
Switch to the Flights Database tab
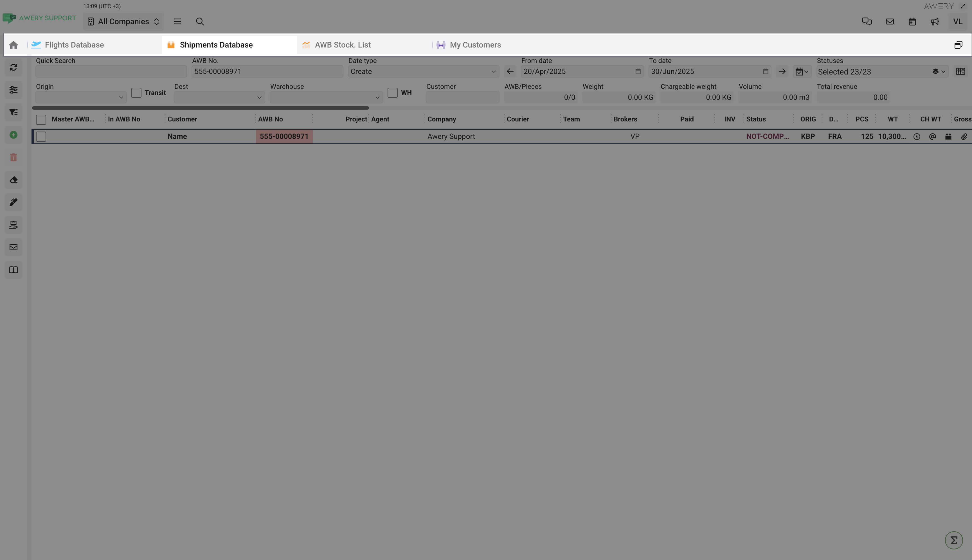74,45
